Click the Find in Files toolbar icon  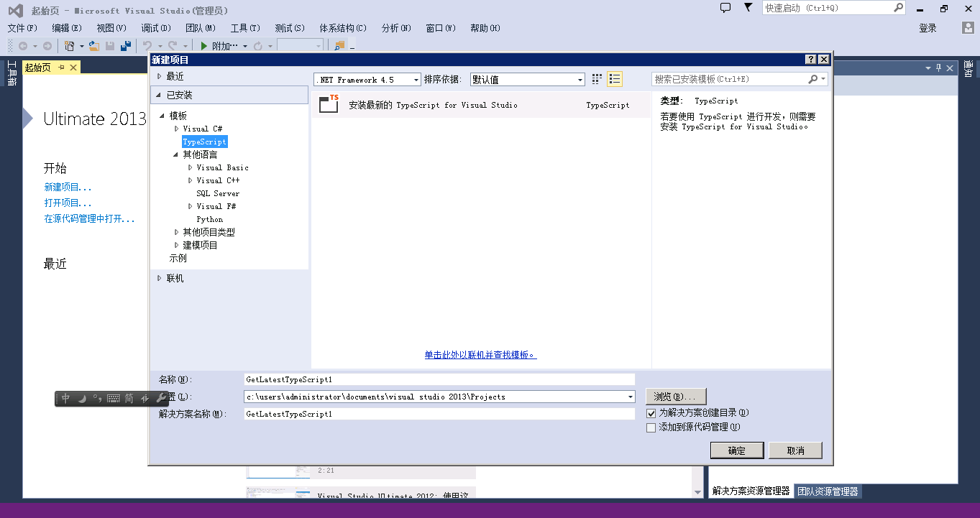coord(339,46)
